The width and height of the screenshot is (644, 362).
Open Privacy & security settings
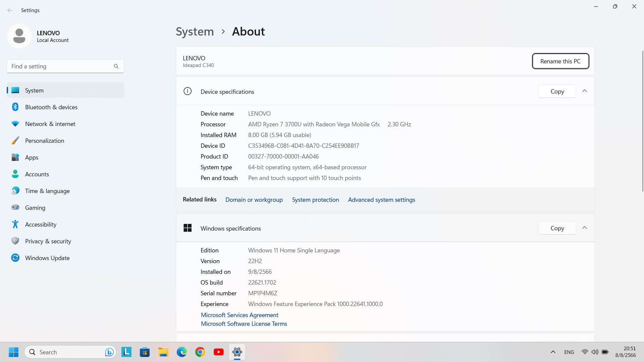tap(65, 241)
